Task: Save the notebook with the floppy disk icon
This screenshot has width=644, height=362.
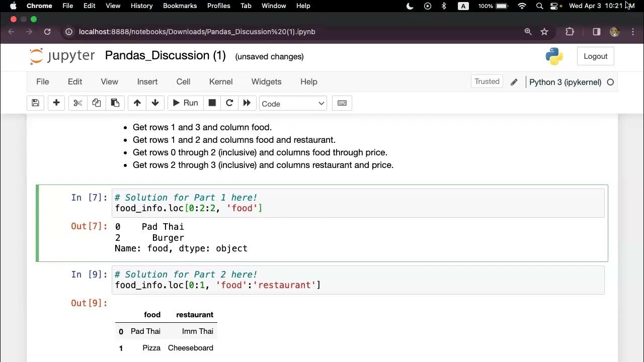Action: click(35, 103)
